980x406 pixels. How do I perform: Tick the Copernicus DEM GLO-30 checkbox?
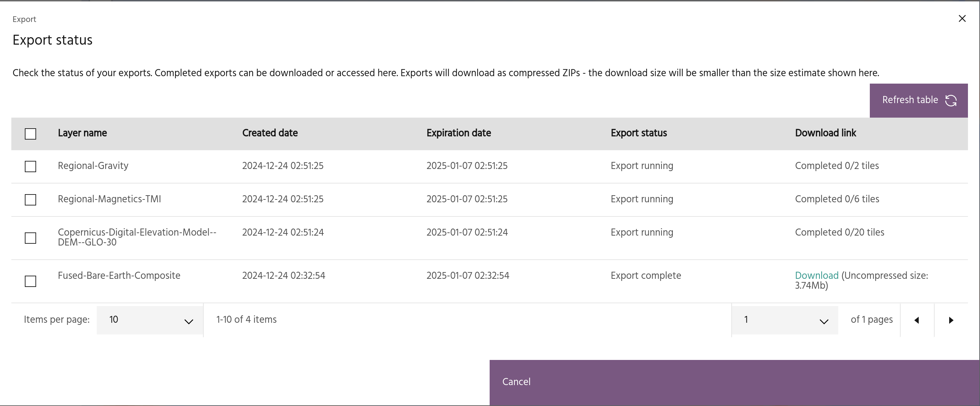30,238
